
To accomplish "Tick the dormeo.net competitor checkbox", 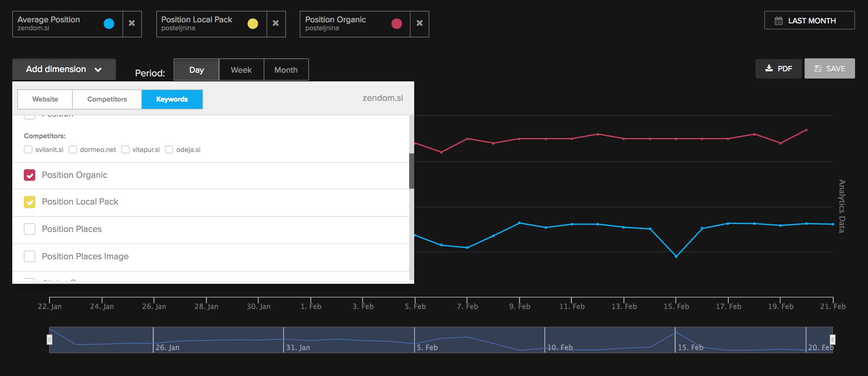I will tap(73, 149).
